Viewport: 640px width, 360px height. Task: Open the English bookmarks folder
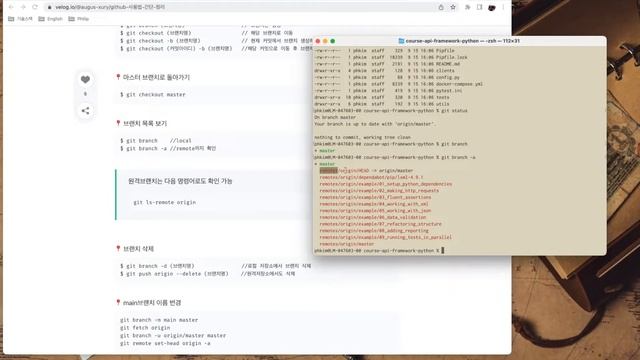(x=50, y=19)
